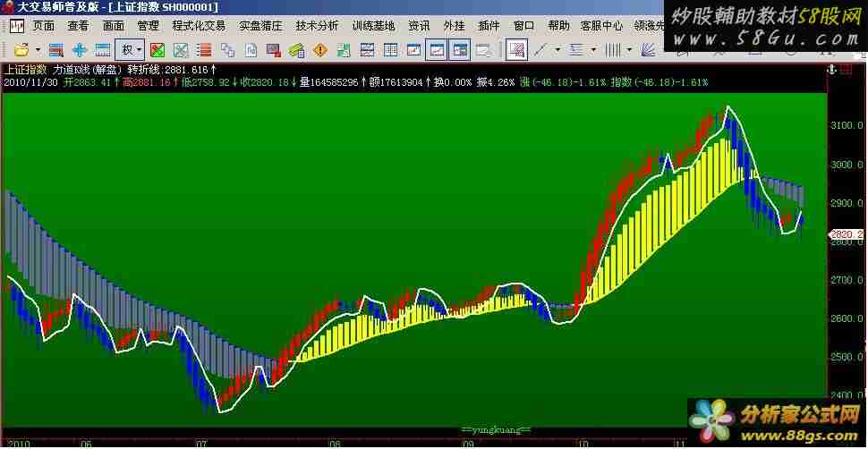Open the 窗口 menu
The height and width of the screenshot is (449, 868).
(523, 26)
